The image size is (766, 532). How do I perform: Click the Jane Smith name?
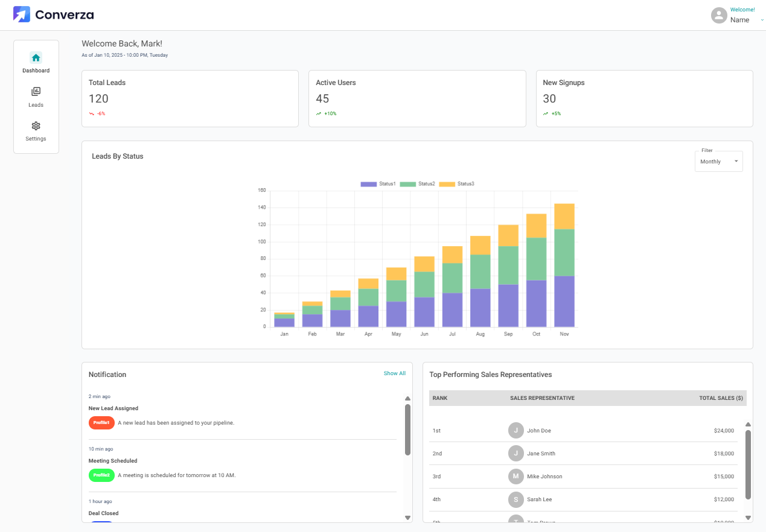click(541, 454)
